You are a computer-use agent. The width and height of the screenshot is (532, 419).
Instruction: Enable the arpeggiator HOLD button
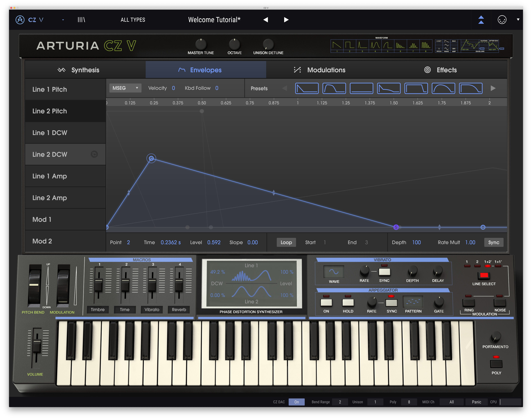click(x=348, y=302)
